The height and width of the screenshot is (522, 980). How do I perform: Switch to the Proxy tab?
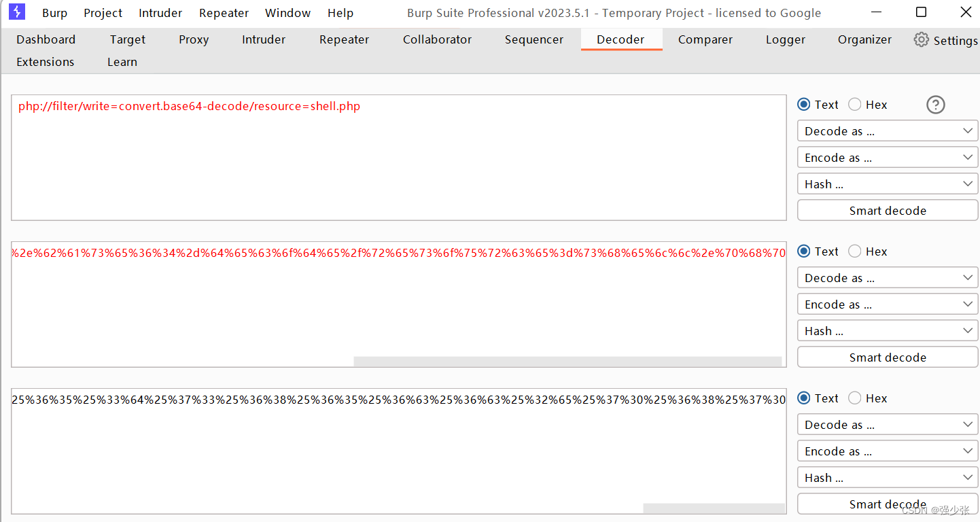[x=194, y=39]
